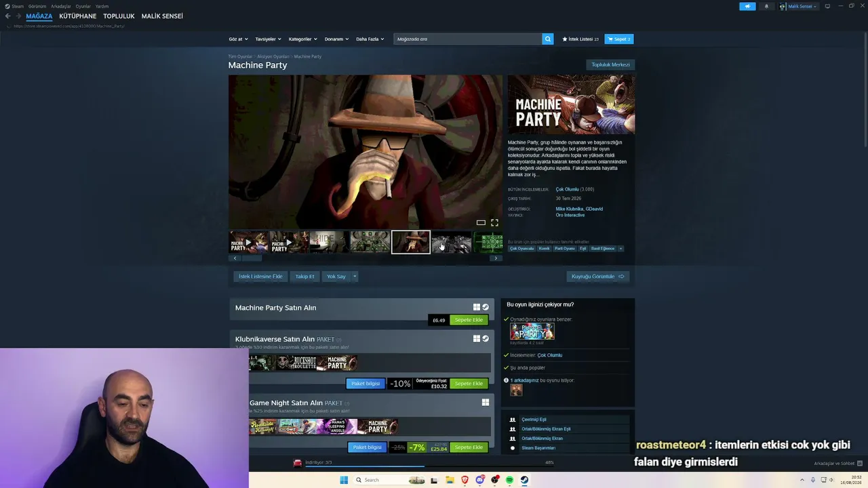The width and height of the screenshot is (868, 488).
Task: Expand the Daha Fazla menu
Action: 370,39
